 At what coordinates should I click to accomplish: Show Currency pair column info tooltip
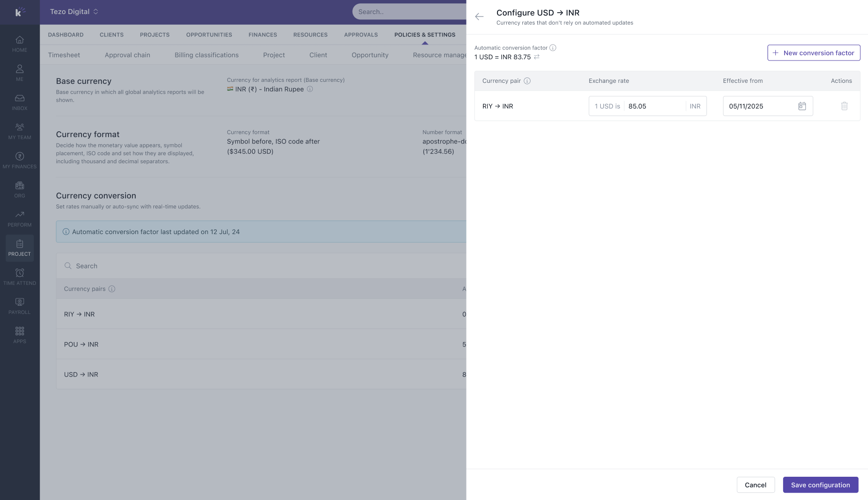click(527, 81)
